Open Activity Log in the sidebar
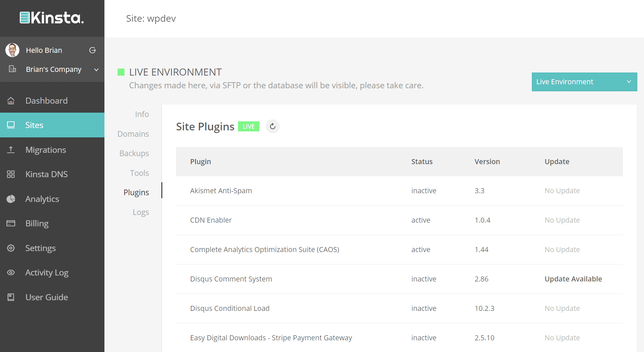 pyautogui.click(x=52, y=272)
